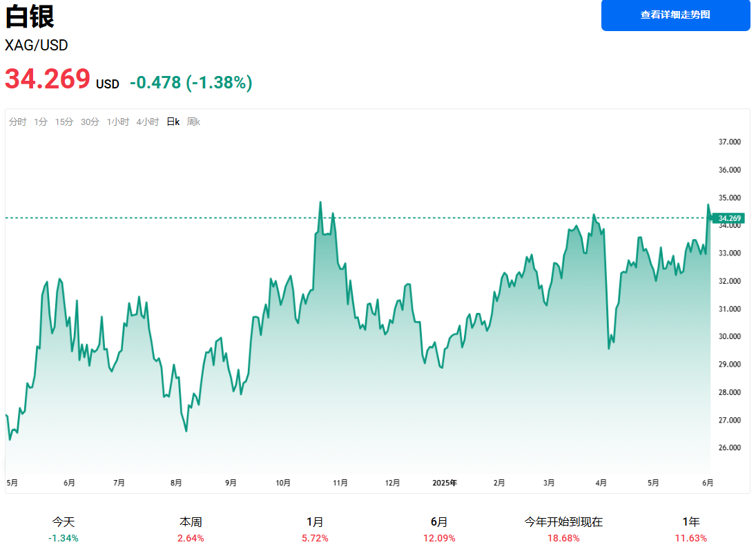Select the 日k chart view
Screen dimensions: 756x547
pos(173,122)
